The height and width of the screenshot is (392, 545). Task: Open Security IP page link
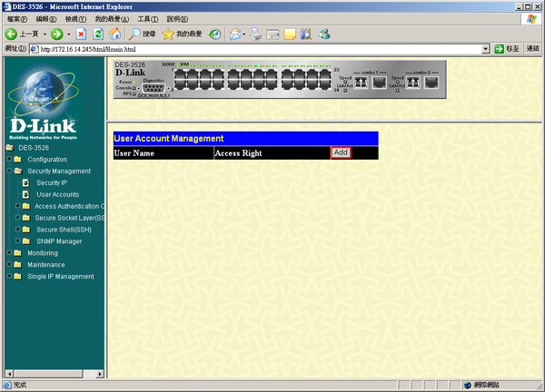tap(52, 182)
